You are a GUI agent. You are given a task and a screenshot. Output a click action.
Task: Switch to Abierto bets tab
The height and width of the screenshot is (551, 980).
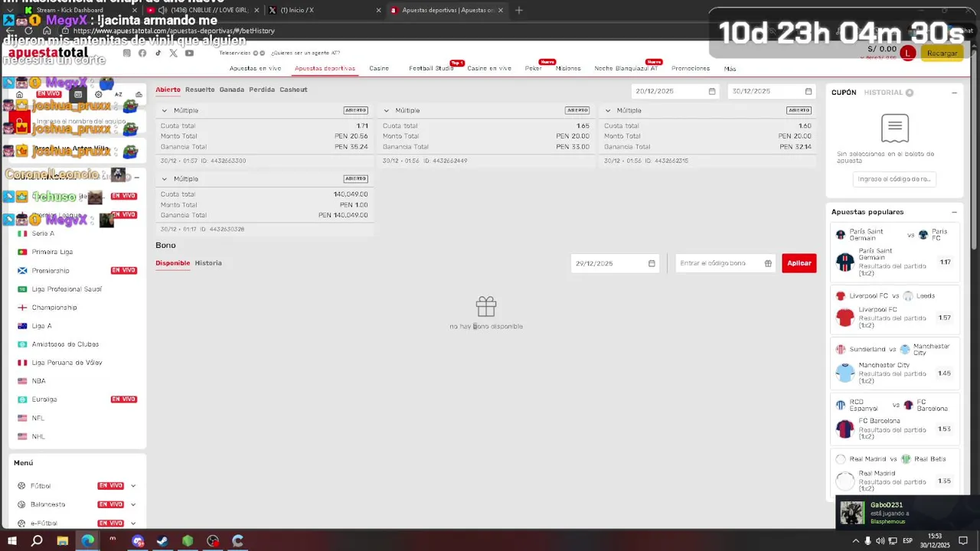pyautogui.click(x=168, y=90)
